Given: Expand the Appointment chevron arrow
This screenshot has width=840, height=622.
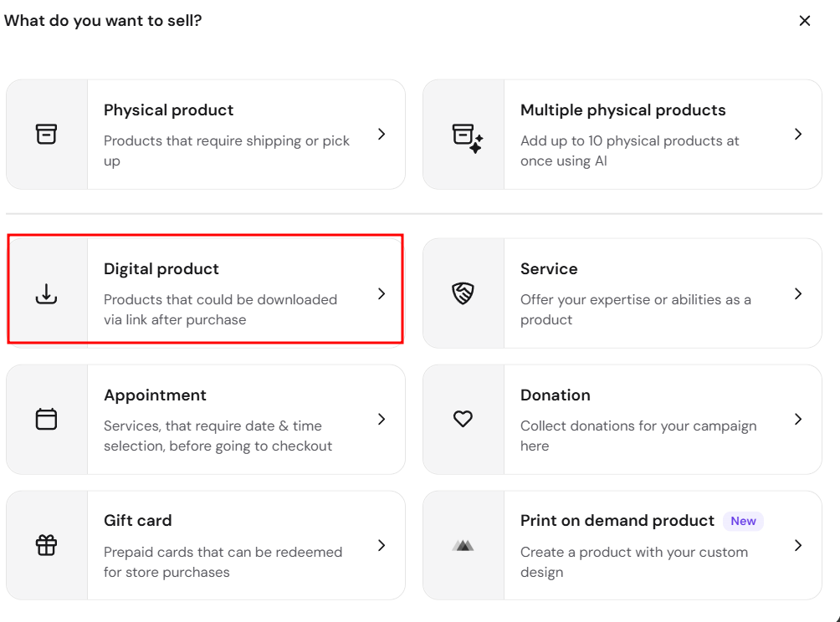Looking at the screenshot, I should (382, 419).
